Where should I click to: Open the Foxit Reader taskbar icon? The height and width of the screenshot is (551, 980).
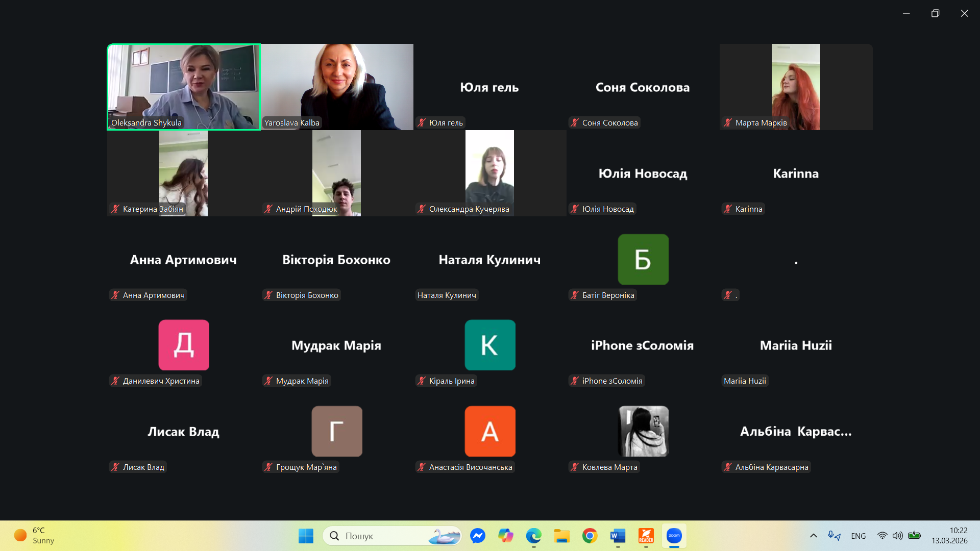point(646,536)
